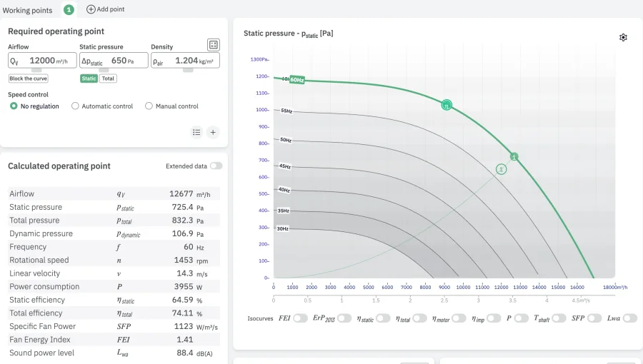
Task: Enable P power isocurves toggle
Action: 522,318
